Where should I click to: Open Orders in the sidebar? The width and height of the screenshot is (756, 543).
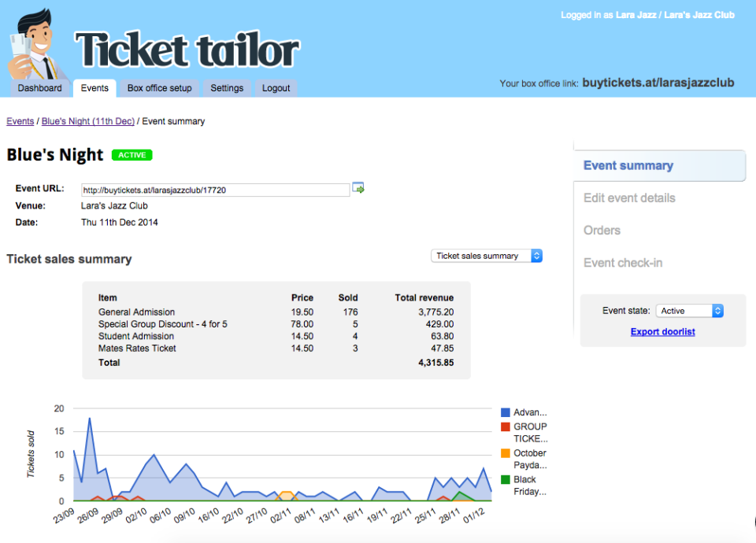pos(602,231)
